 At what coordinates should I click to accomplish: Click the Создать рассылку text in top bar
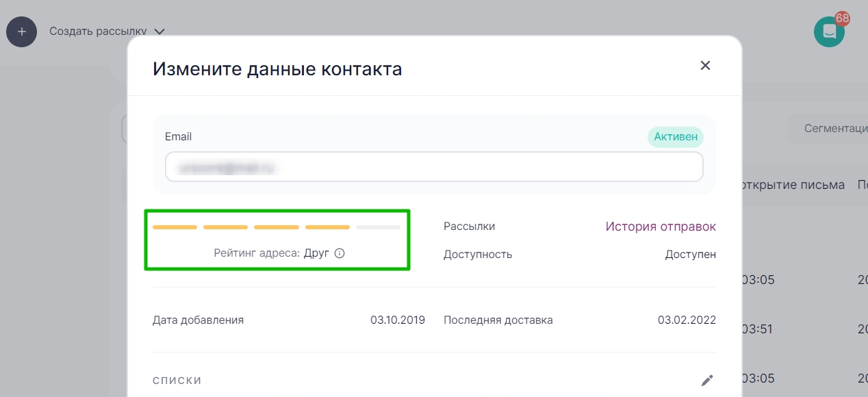coord(99,31)
